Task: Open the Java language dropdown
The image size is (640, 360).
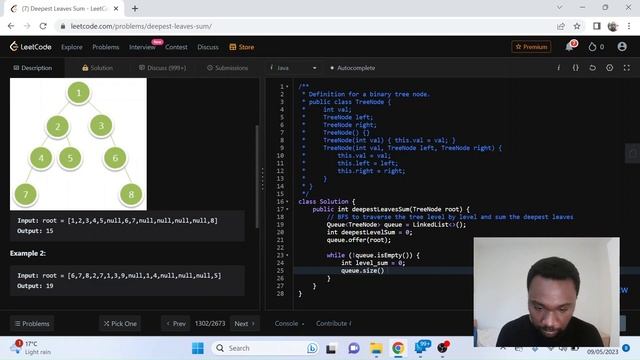Action: point(293,68)
